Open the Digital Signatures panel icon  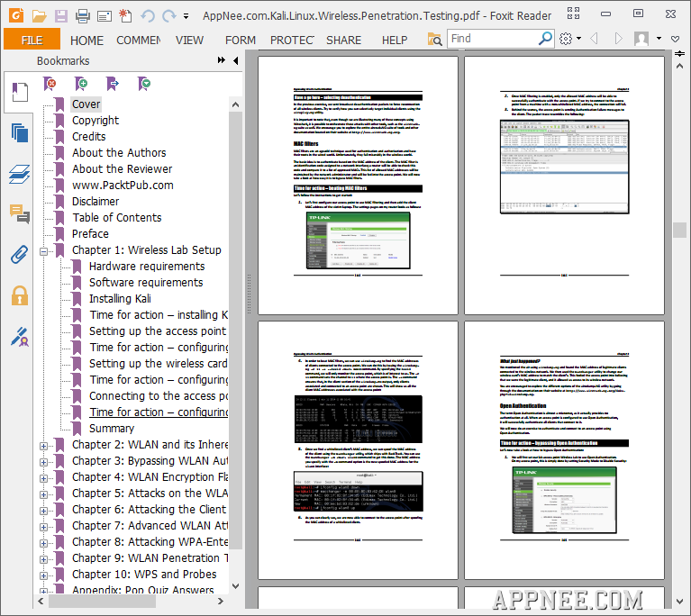pyautogui.click(x=20, y=337)
